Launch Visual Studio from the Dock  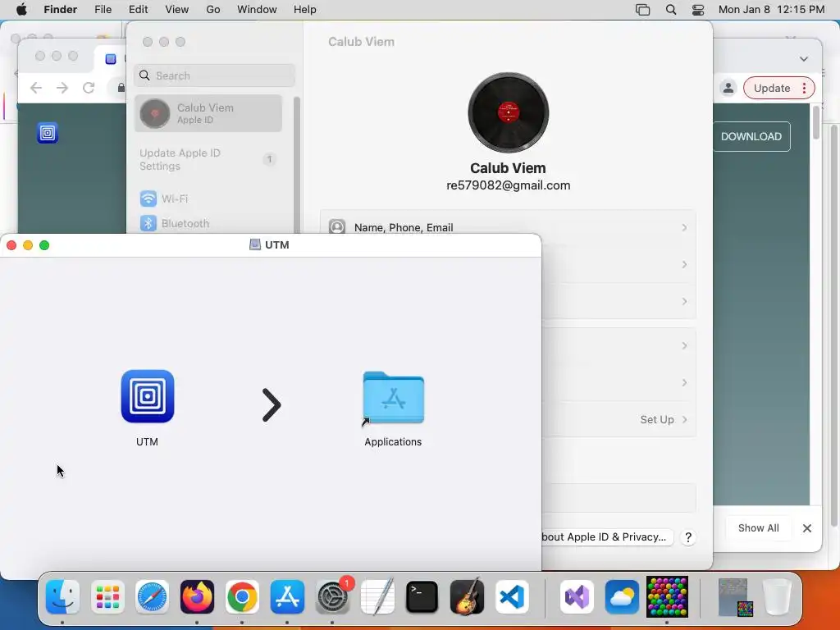(577, 597)
